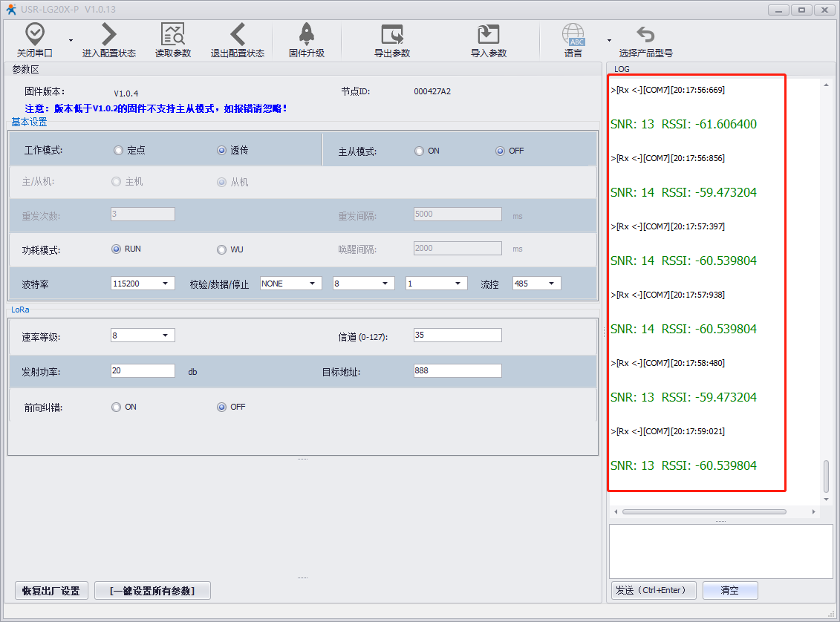The image size is (840, 622).
Task: Expand the 流控 485 dropdown
Action: click(x=536, y=284)
